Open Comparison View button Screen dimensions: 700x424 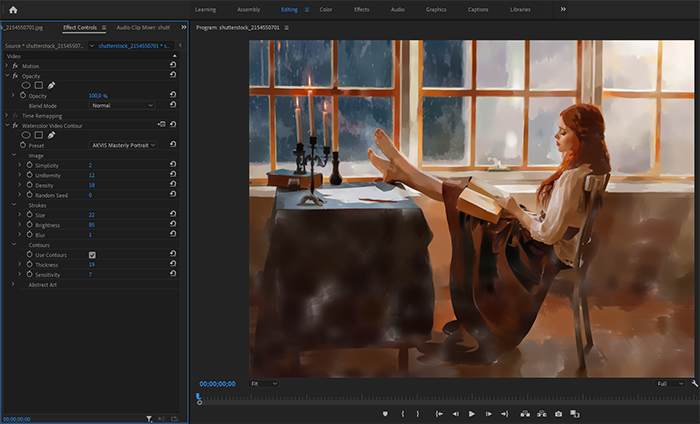click(x=575, y=414)
